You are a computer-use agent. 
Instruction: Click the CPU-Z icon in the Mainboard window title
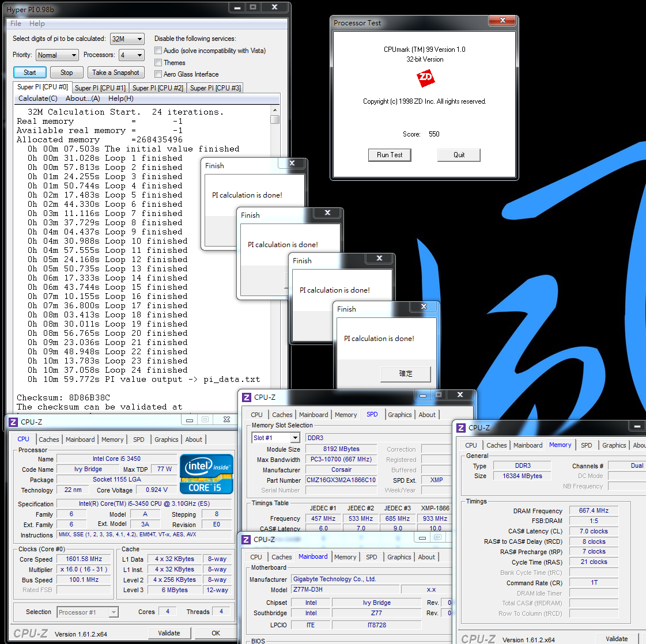coord(246,539)
